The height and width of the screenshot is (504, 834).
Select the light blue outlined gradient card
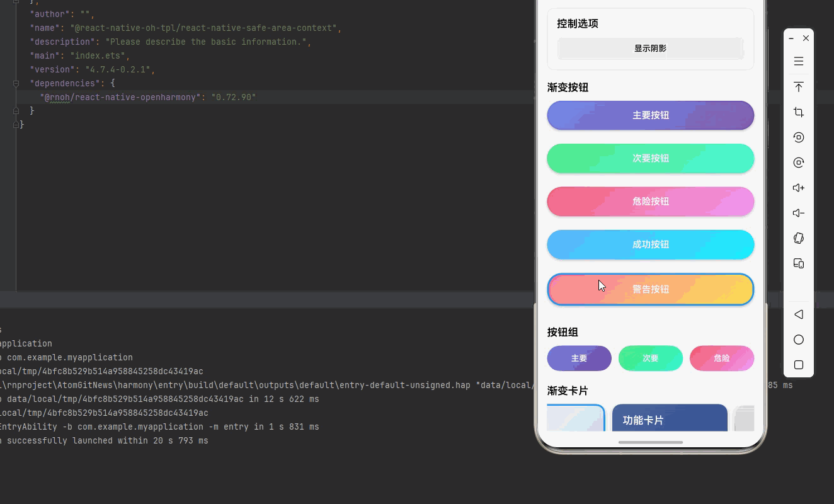pyautogui.click(x=576, y=418)
